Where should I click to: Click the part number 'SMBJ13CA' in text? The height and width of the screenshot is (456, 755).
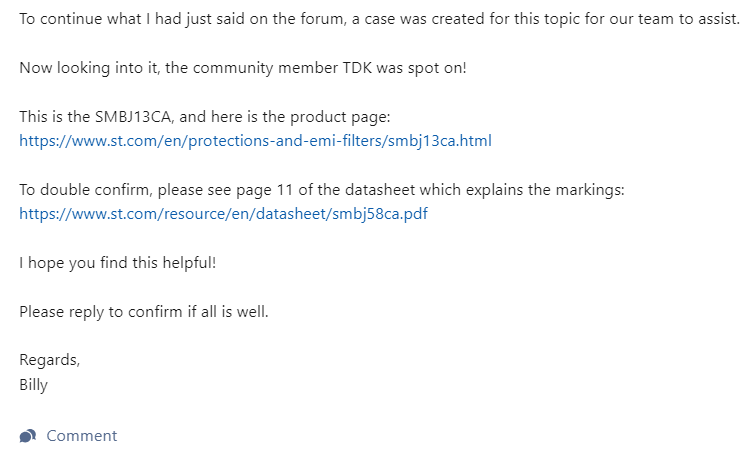click(x=133, y=117)
